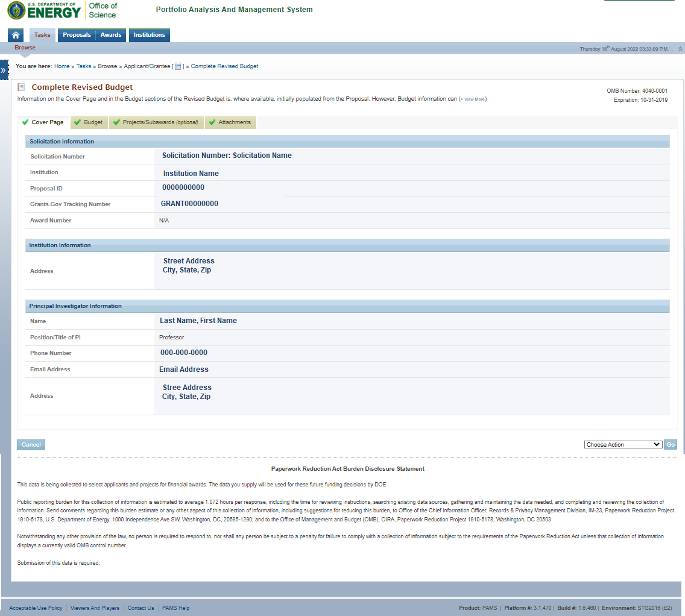Click the phone number 000-000-0000
This screenshot has height=616, width=685.
tap(184, 353)
